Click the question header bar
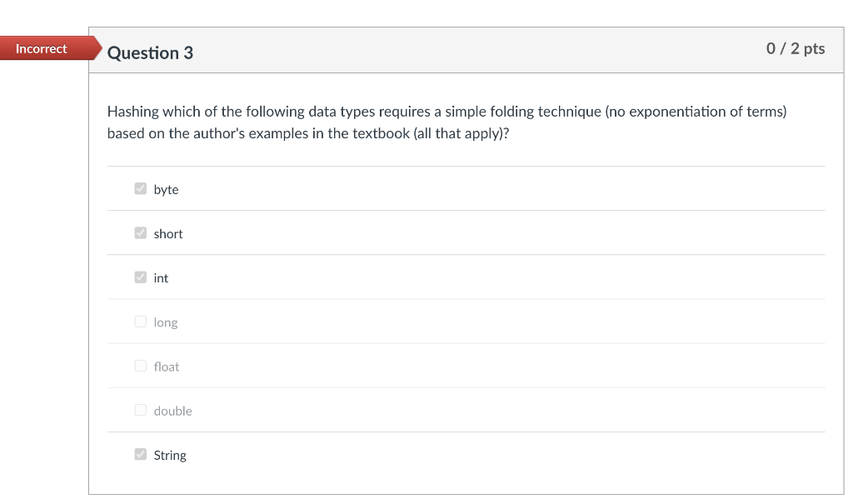 [466, 50]
